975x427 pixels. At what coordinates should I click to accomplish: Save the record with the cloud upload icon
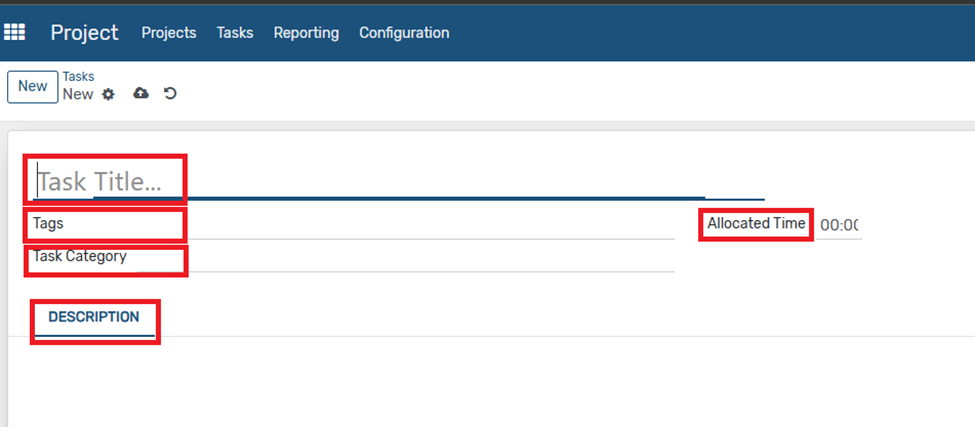click(141, 93)
